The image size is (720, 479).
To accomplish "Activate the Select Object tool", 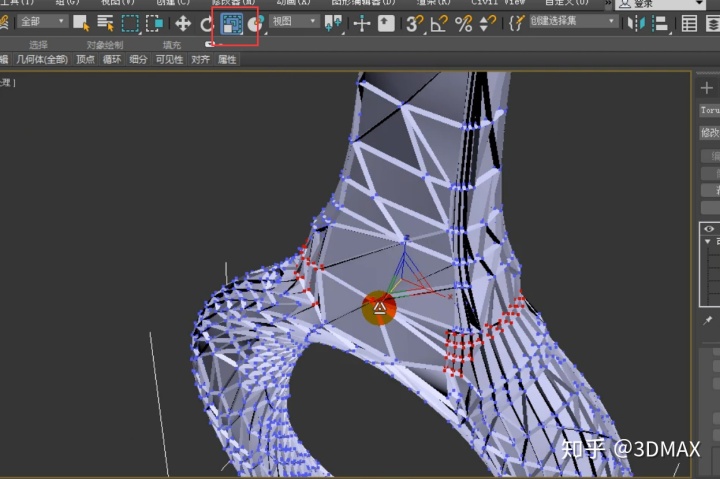I will click(x=81, y=23).
